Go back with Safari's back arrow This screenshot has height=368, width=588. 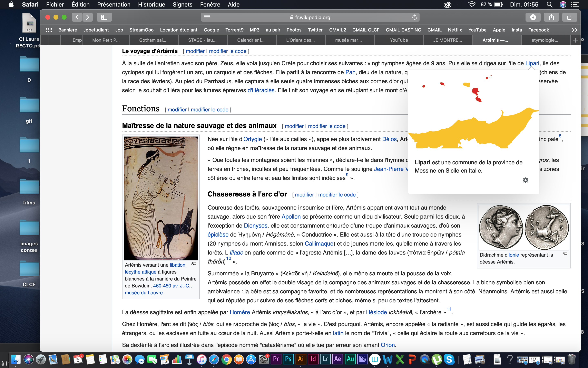tap(77, 17)
